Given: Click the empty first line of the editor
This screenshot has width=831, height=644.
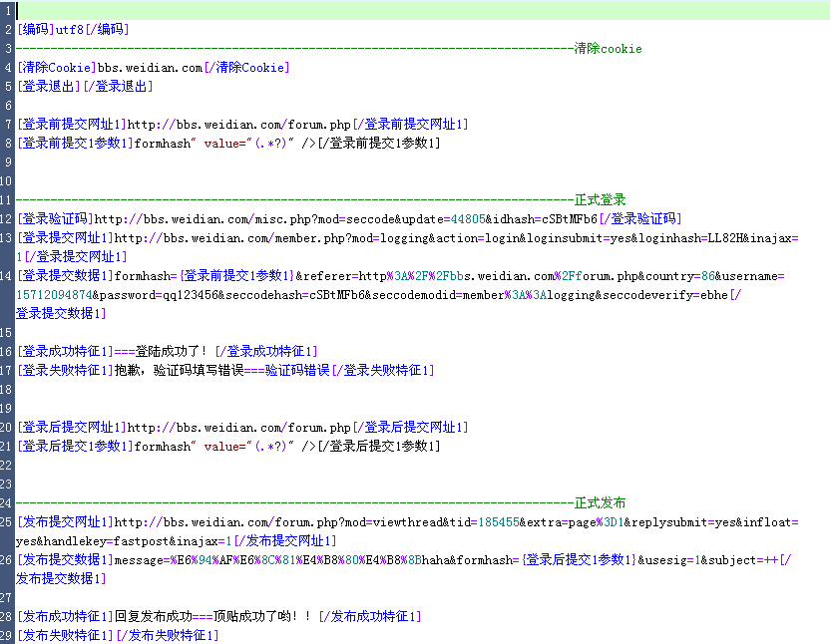Looking at the screenshot, I should coord(399,10).
